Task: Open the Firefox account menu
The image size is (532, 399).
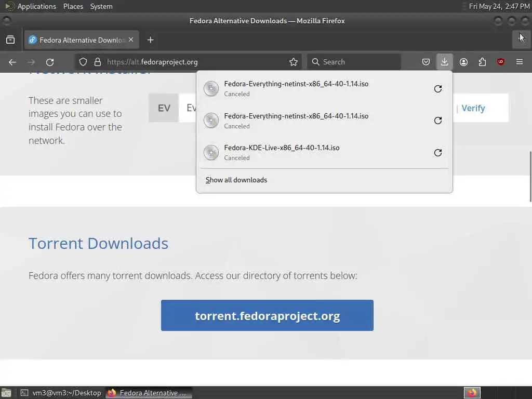Action: coord(463,62)
